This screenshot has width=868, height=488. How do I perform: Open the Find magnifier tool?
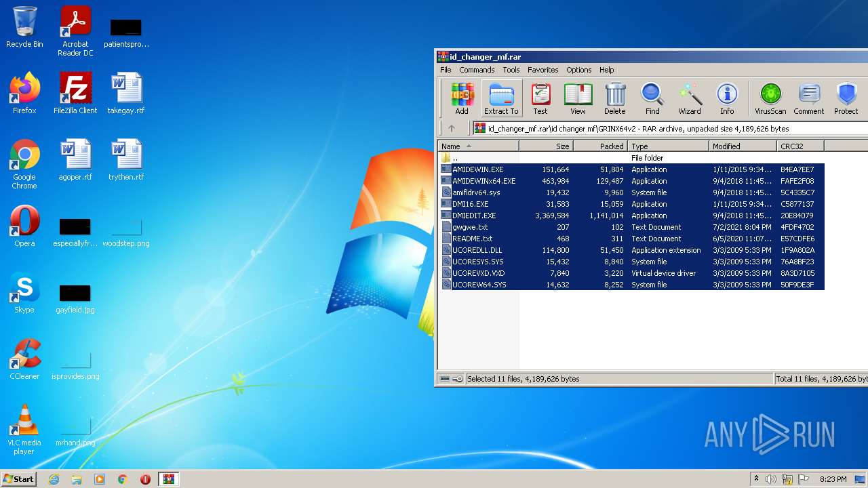tap(652, 99)
